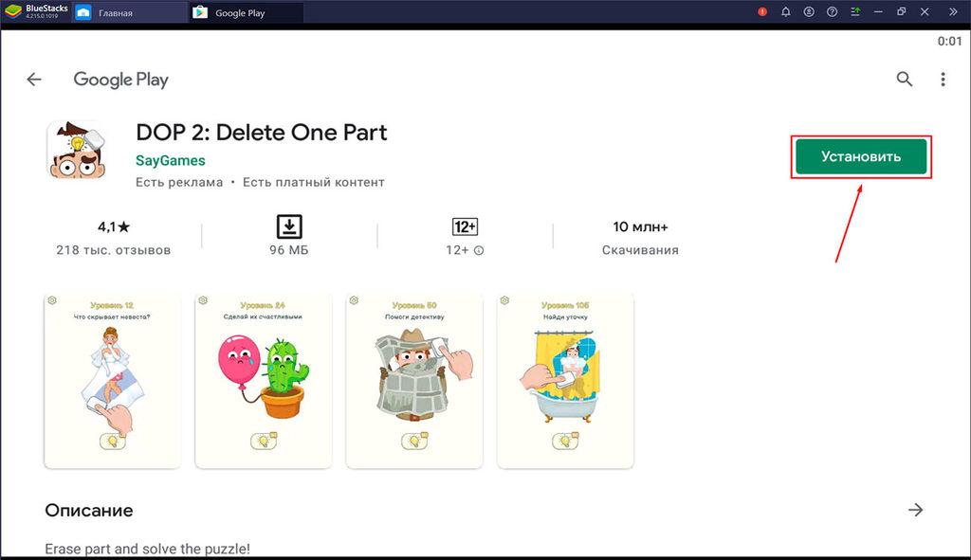Open the BlueStacks help question icon
Image resolution: width=971 pixels, height=560 pixels.
832,11
